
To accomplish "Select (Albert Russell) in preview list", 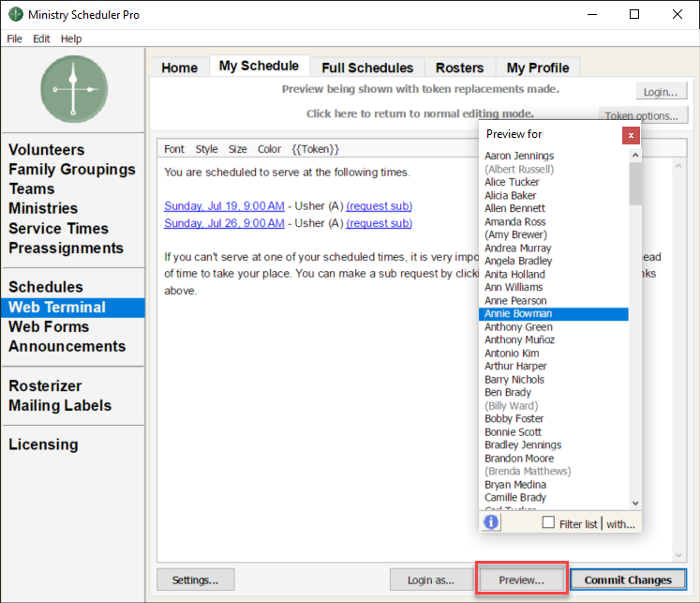I will click(x=519, y=170).
